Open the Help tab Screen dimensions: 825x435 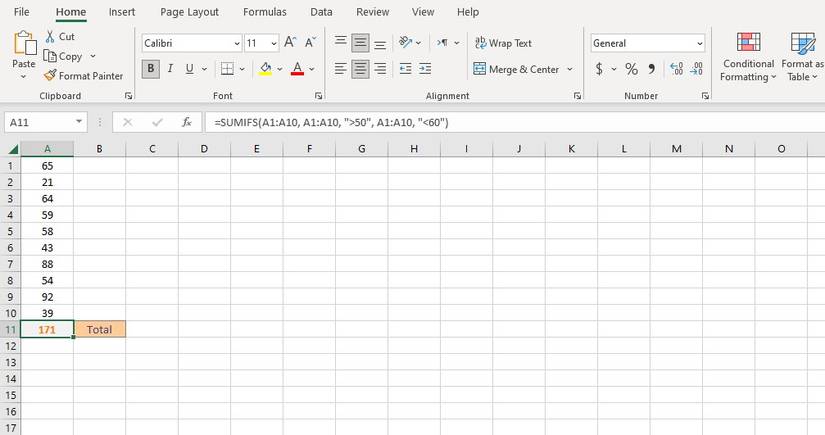coord(468,12)
